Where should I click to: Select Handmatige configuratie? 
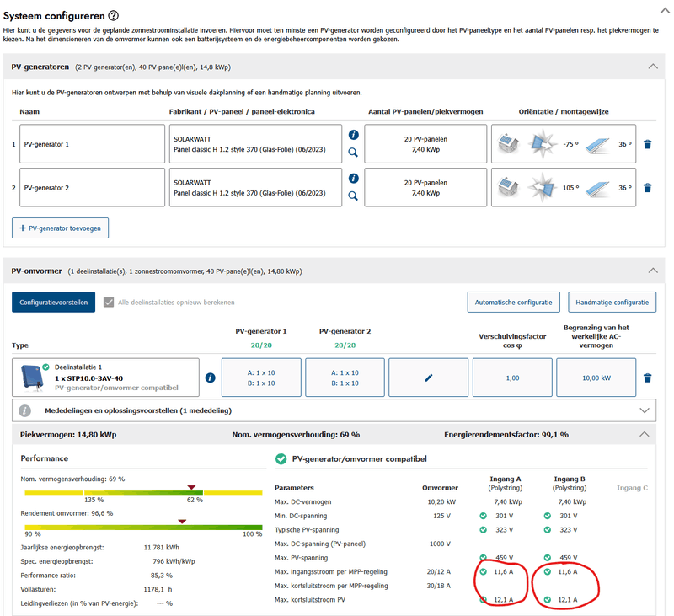[613, 302]
